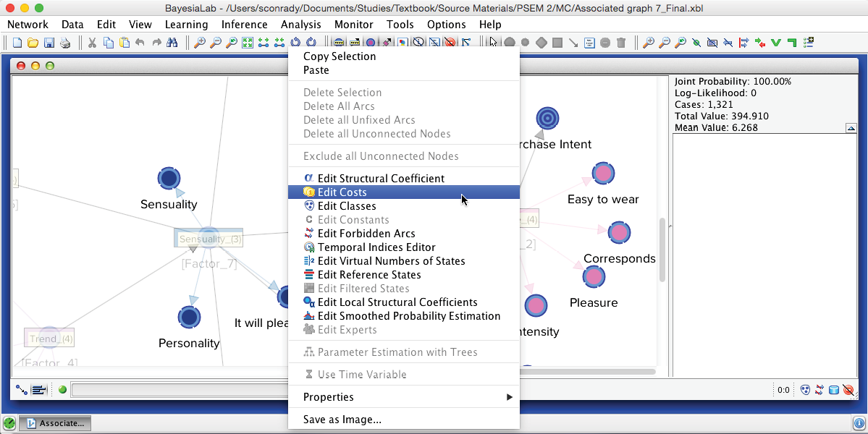
Task: Click the Undo arrow in the toolbar
Action: [x=140, y=43]
